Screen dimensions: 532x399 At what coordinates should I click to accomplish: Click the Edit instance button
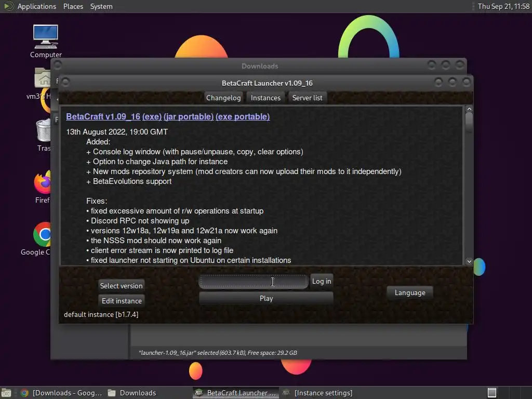coord(122,301)
